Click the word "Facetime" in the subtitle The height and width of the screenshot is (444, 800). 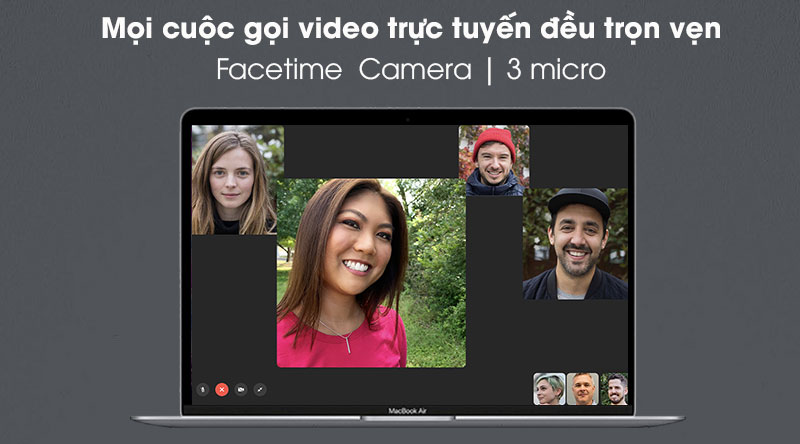click(x=279, y=69)
